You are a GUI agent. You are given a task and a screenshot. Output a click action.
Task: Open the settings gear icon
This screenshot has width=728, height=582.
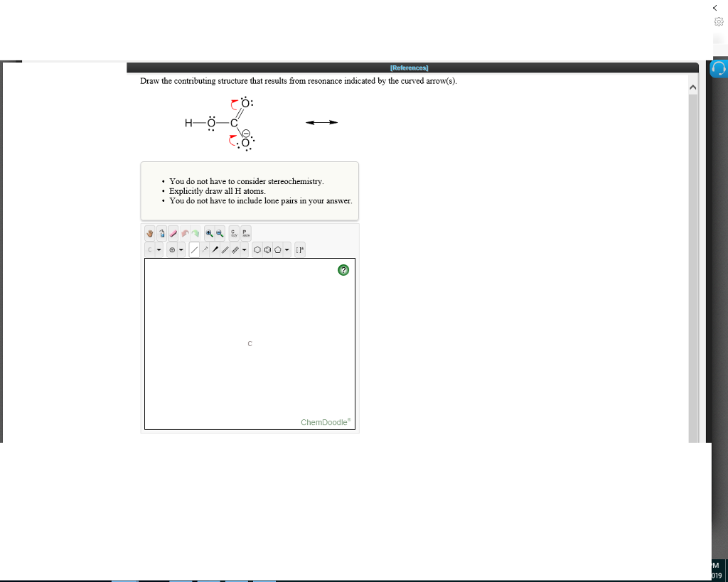pyautogui.click(x=718, y=21)
